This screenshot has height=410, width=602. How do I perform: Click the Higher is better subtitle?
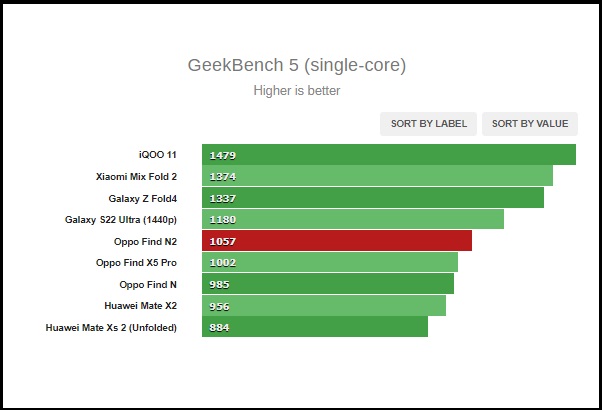(x=297, y=91)
